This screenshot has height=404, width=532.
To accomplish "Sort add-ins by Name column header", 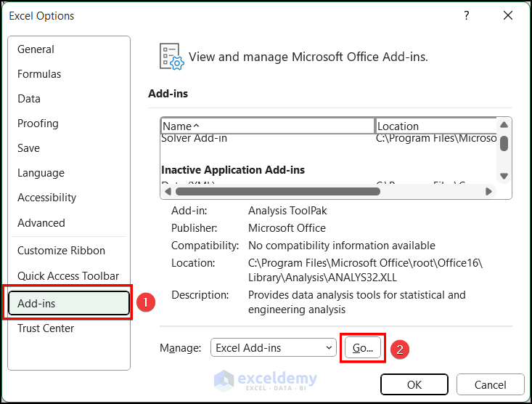I will [x=267, y=126].
